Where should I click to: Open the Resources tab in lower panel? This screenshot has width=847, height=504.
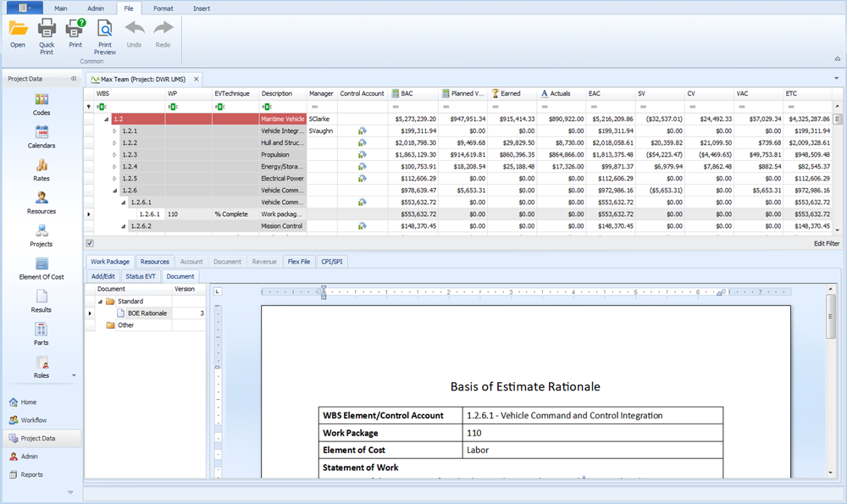click(154, 262)
